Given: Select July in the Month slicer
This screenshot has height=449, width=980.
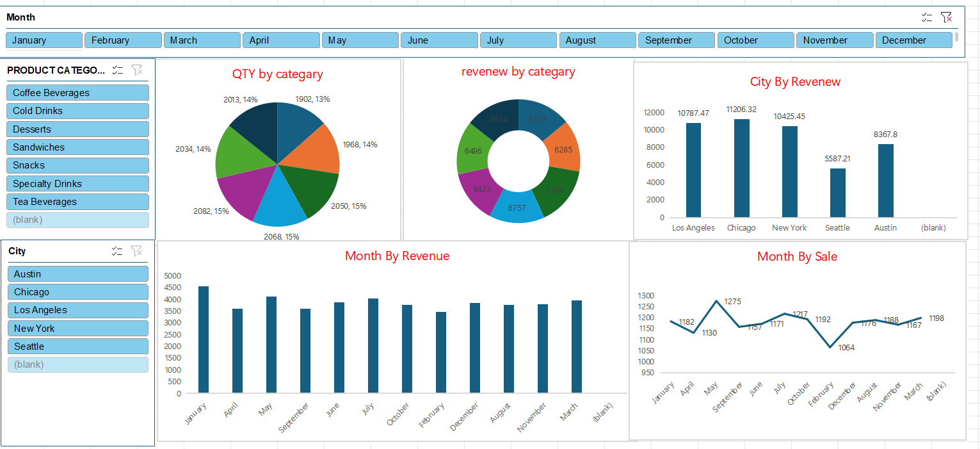Looking at the screenshot, I should click(518, 40).
